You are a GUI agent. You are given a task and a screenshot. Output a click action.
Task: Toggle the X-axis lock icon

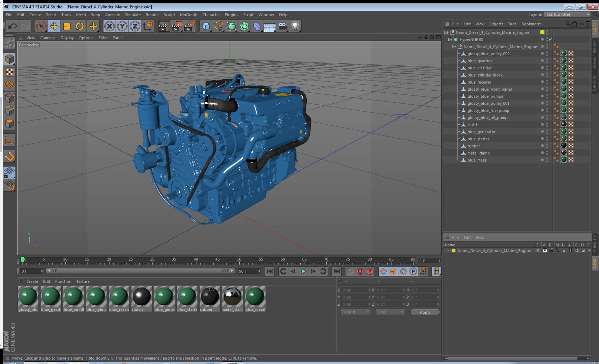coord(109,26)
